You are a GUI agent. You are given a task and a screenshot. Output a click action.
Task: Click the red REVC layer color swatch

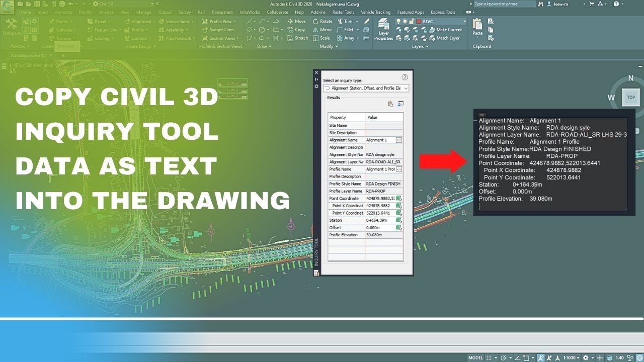419,21
